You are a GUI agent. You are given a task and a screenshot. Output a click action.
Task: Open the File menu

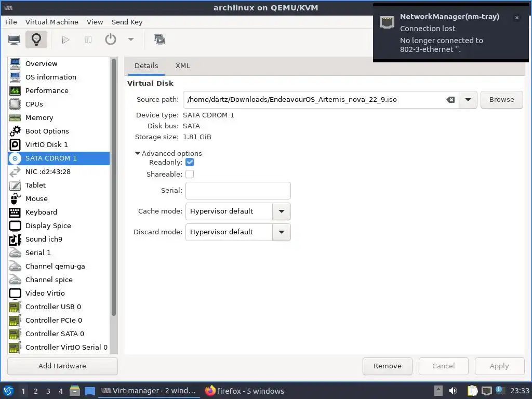point(11,22)
